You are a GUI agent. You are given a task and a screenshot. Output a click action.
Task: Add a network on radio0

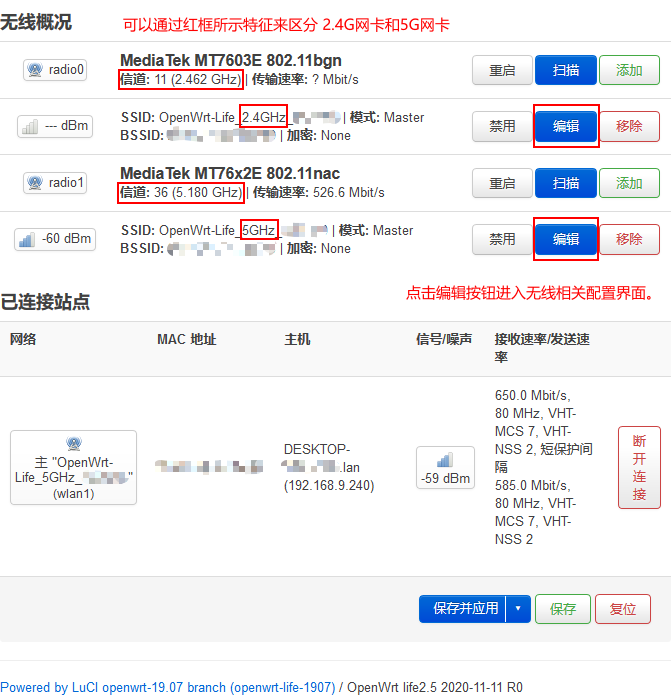(x=629, y=70)
